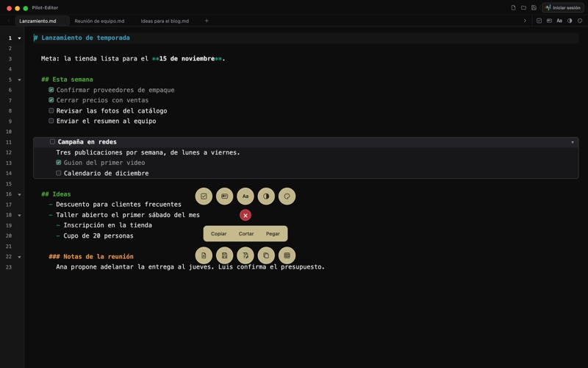Click the "Notas de la reunión" heading text
This screenshot has height=368, width=588.
(x=98, y=256)
